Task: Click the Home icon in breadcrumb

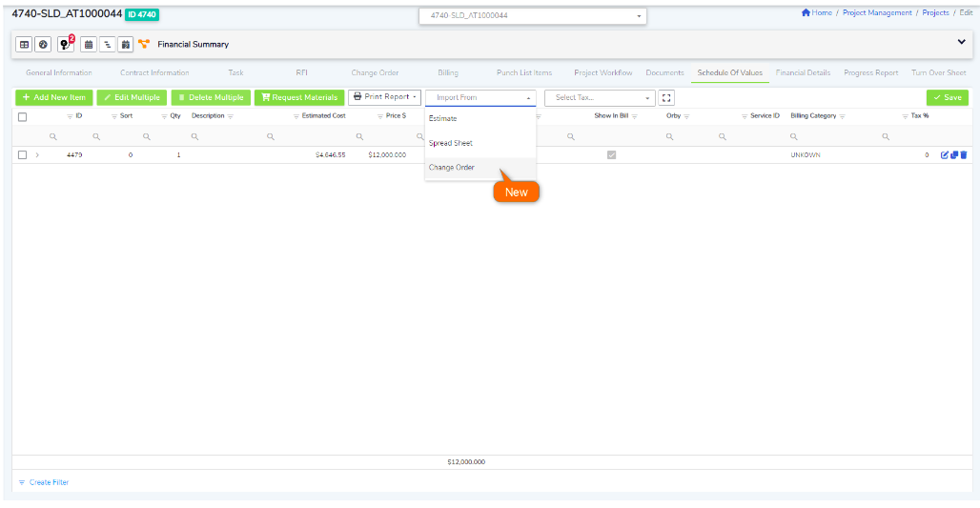Action: [806, 12]
